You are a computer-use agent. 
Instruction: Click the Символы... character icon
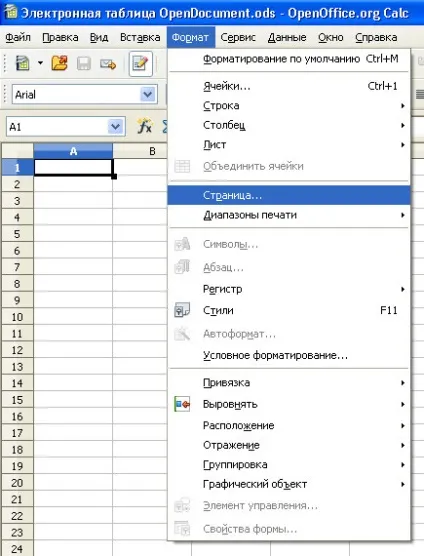[x=182, y=244]
